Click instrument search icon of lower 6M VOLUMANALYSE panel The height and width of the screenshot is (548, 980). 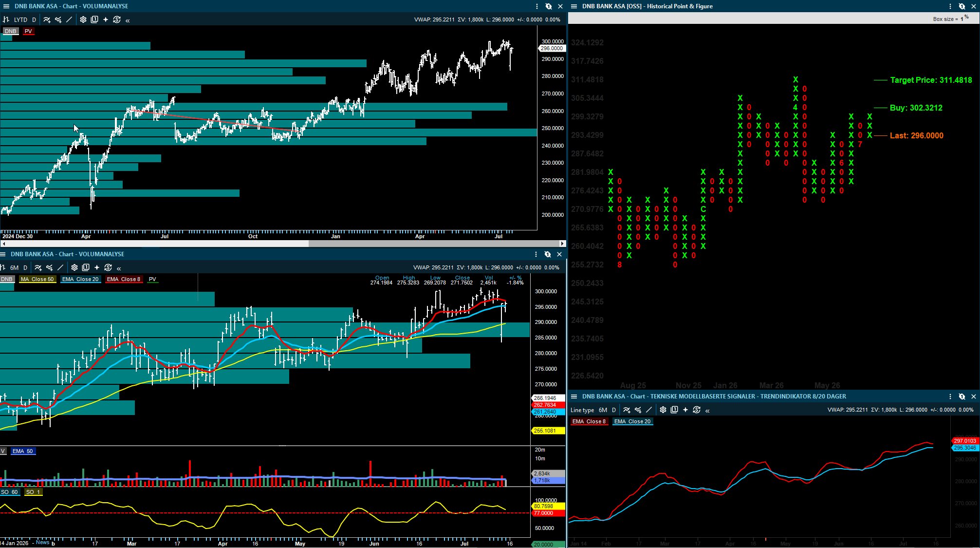coord(548,254)
